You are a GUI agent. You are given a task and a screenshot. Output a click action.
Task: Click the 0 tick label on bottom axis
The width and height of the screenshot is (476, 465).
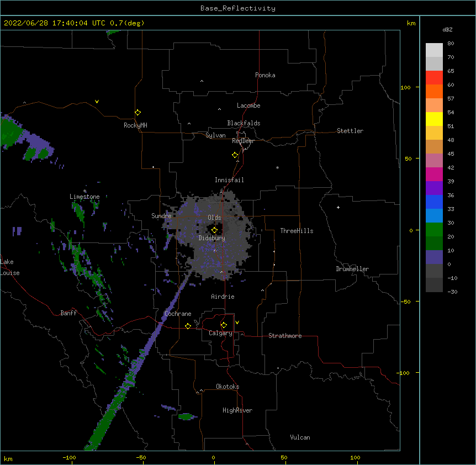click(213, 457)
